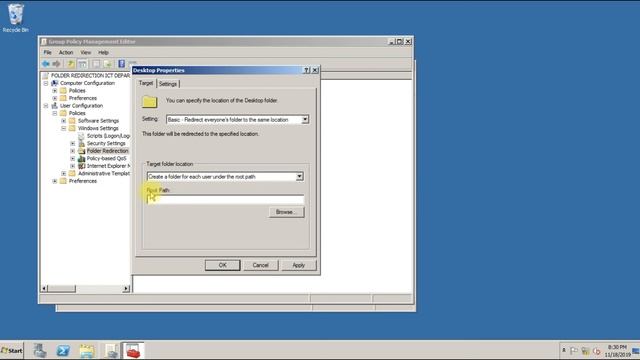This screenshot has height=360, width=640.
Task: Expand Preferences under Computer Configuration
Action: (55, 98)
